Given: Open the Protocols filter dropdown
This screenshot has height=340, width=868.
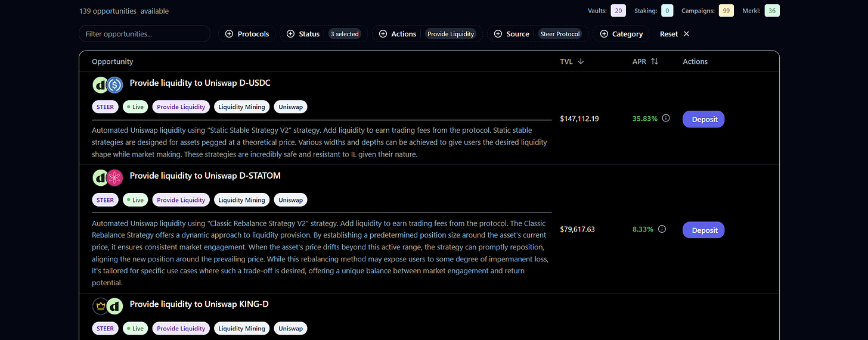Looking at the screenshot, I should pyautogui.click(x=247, y=34).
